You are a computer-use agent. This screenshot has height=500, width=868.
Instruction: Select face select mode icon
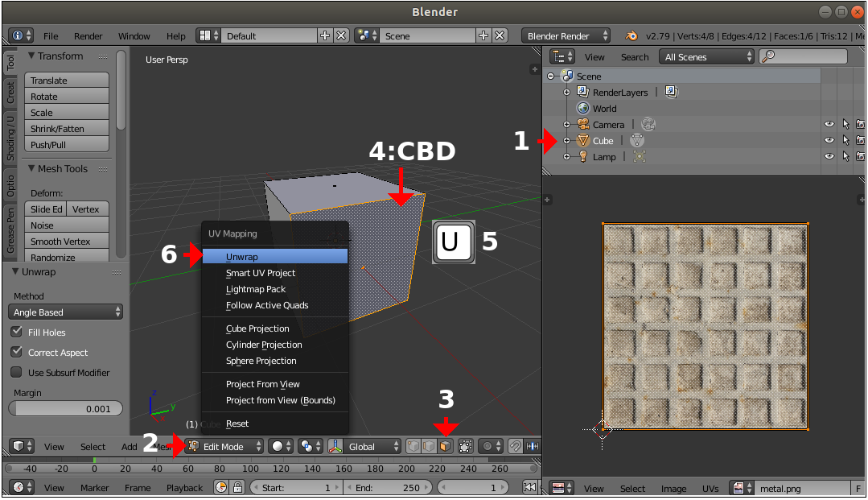[x=445, y=446]
